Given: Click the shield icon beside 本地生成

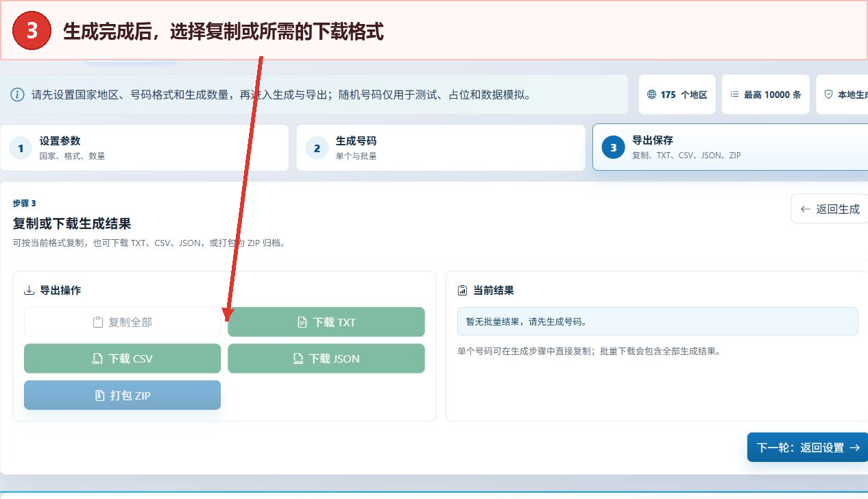Looking at the screenshot, I should [828, 95].
